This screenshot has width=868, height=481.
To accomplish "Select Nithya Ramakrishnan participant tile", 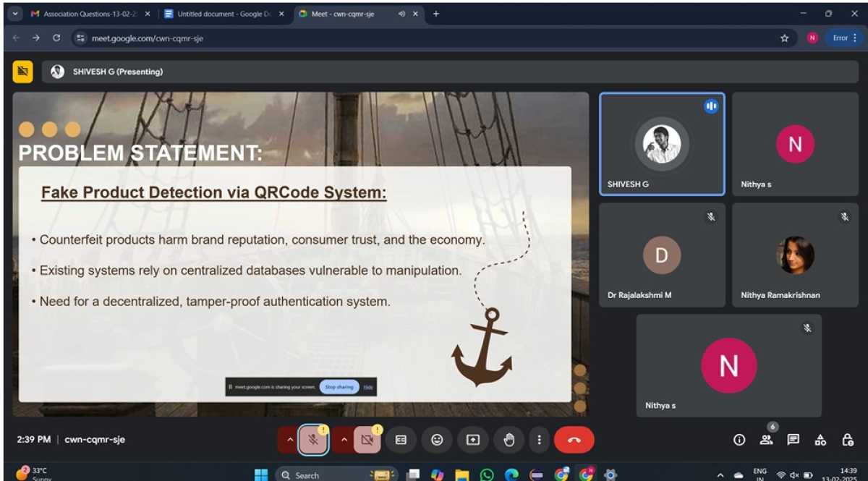I will point(795,255).
